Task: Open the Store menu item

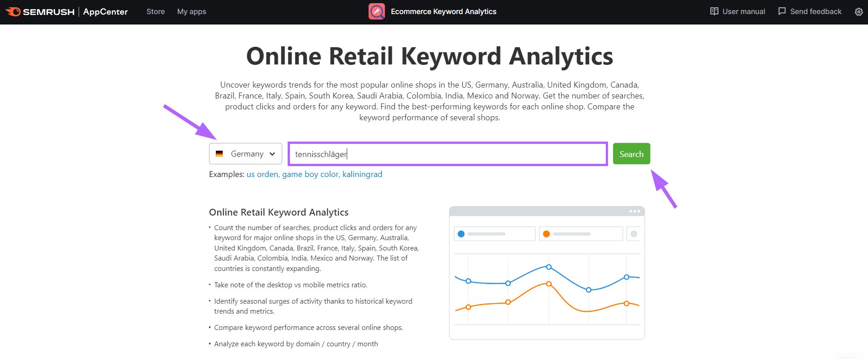Action: click(155, 11)
